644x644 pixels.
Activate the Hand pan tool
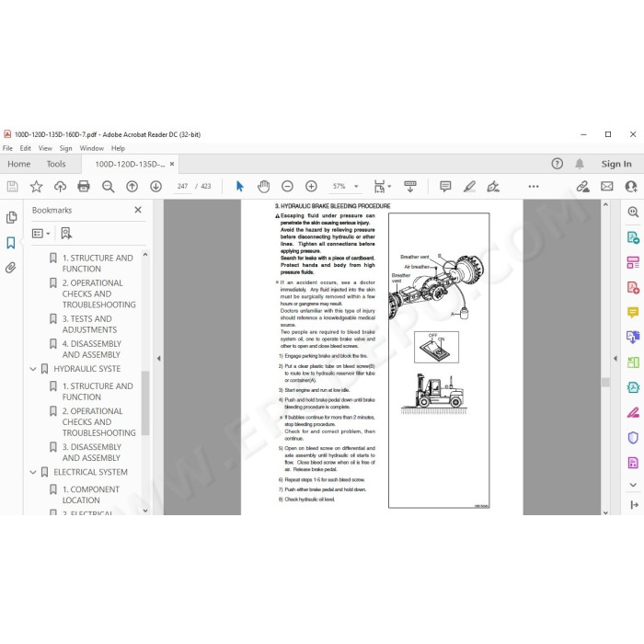(x=263, y=187)
